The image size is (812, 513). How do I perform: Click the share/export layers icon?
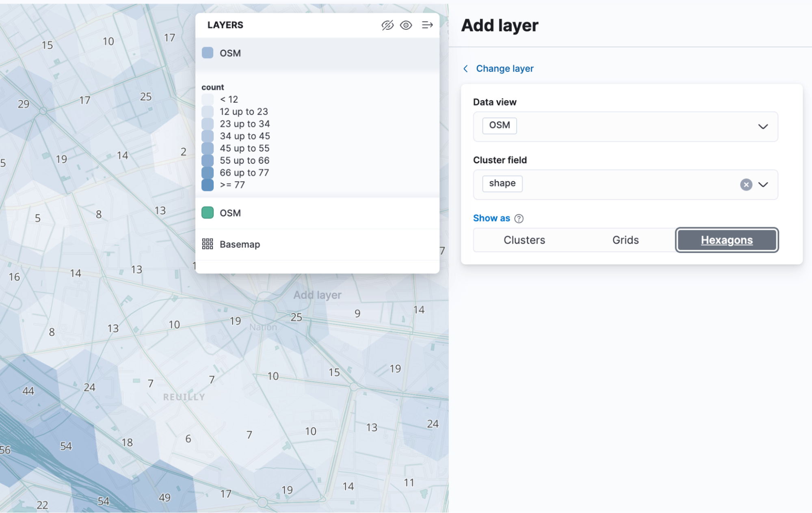(426, 25)
